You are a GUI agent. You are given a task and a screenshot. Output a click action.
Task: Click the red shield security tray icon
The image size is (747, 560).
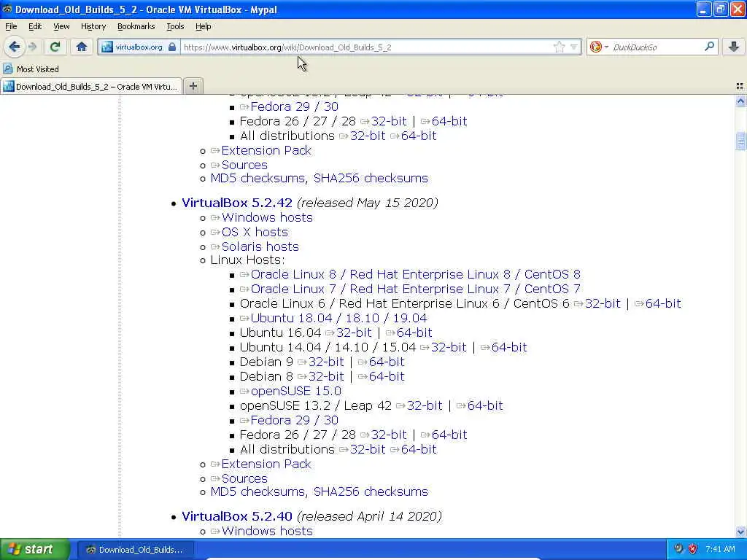[x=693, y=549]
